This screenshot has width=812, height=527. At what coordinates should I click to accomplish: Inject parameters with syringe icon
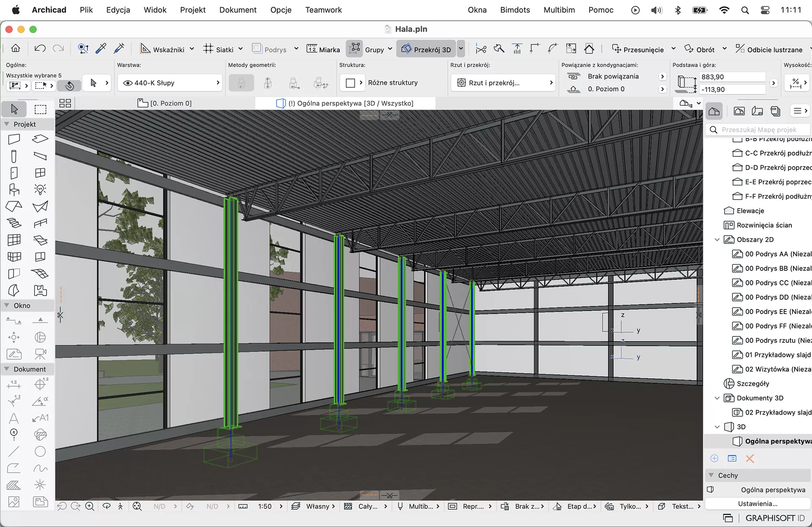[x=119, y=49]
